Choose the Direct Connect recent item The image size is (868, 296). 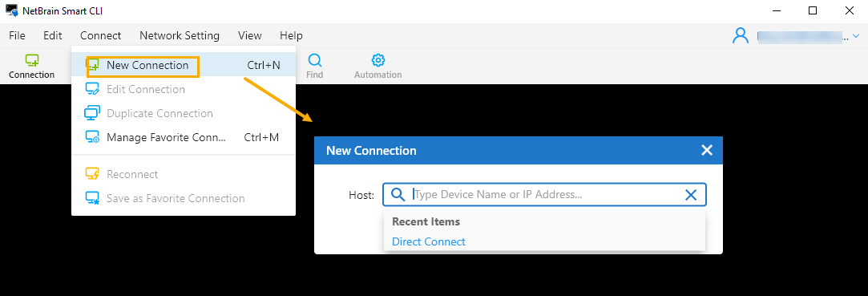click(429, 241)
